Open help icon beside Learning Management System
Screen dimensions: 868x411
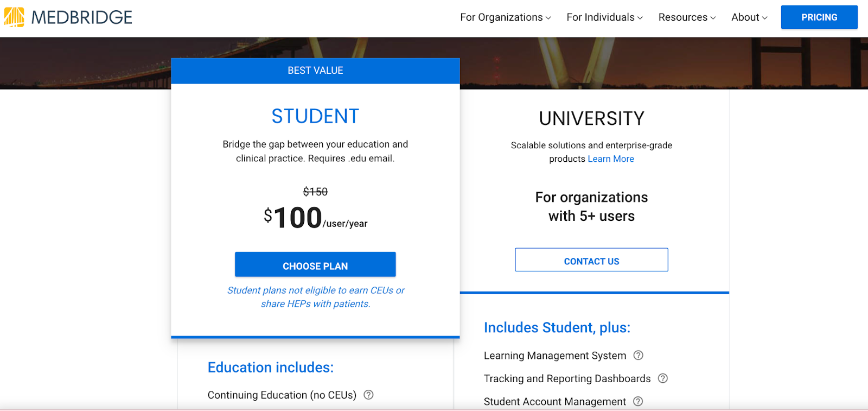point(639,356)
